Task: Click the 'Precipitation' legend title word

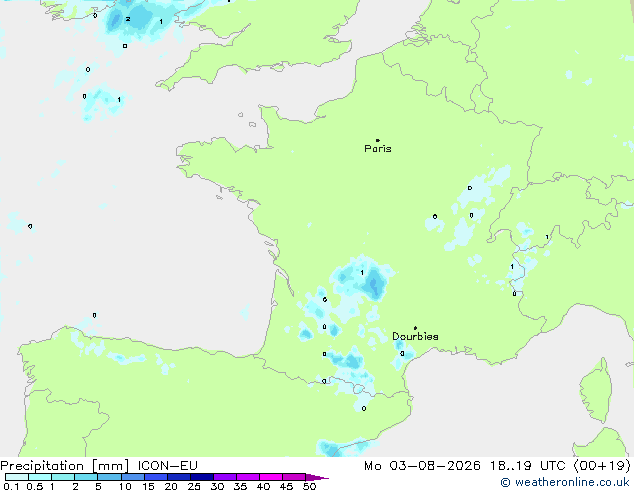Action: (42, 466)
